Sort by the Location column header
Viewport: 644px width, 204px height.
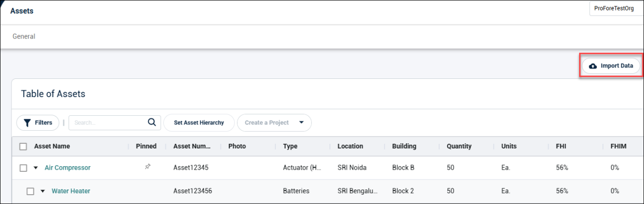pyautogui.click(x=351, y=146)
